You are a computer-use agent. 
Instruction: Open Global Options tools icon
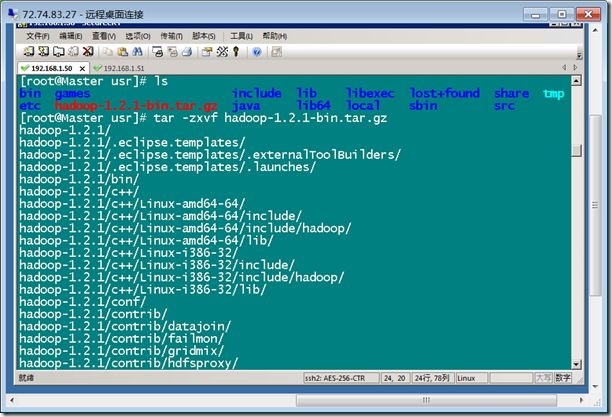coord(222,52)
